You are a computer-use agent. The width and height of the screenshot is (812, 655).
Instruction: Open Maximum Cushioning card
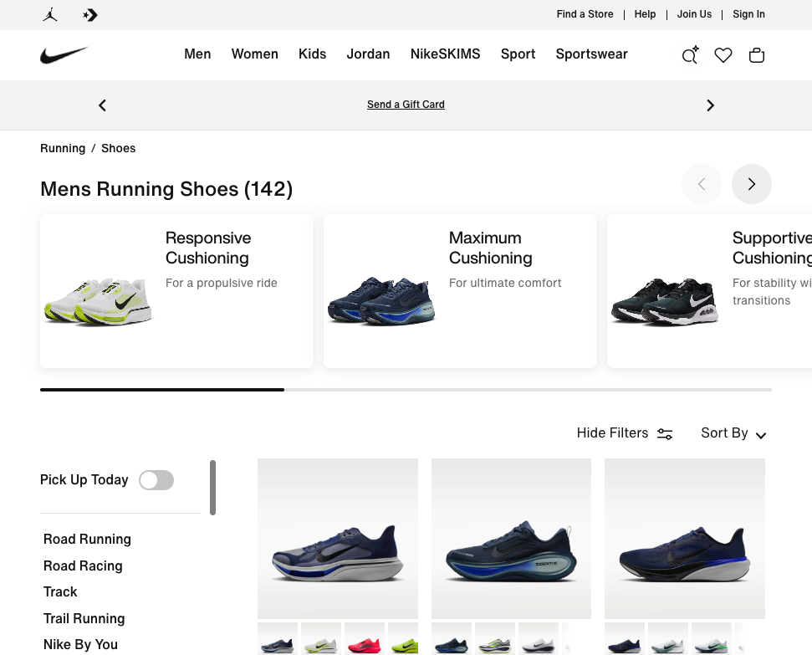460,291
